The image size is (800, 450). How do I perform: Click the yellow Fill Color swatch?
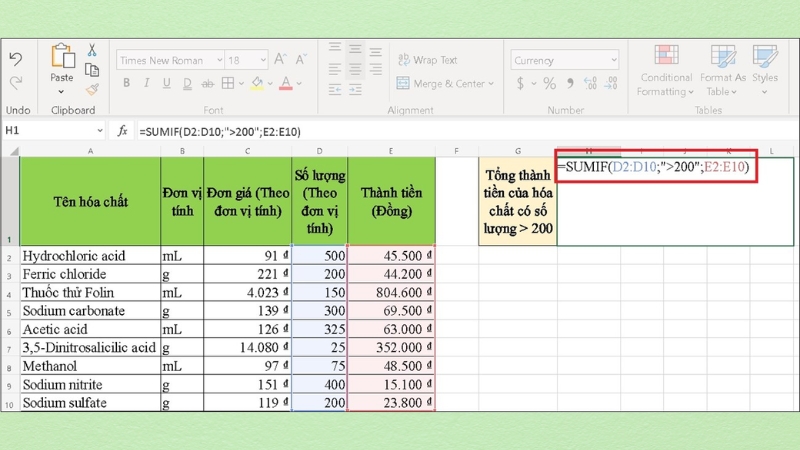pos(257,84)
